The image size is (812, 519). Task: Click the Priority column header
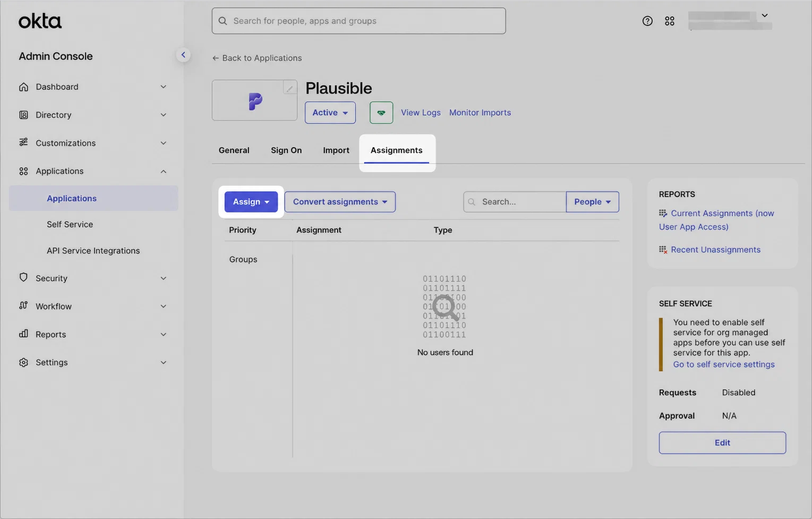pos(243,230)
